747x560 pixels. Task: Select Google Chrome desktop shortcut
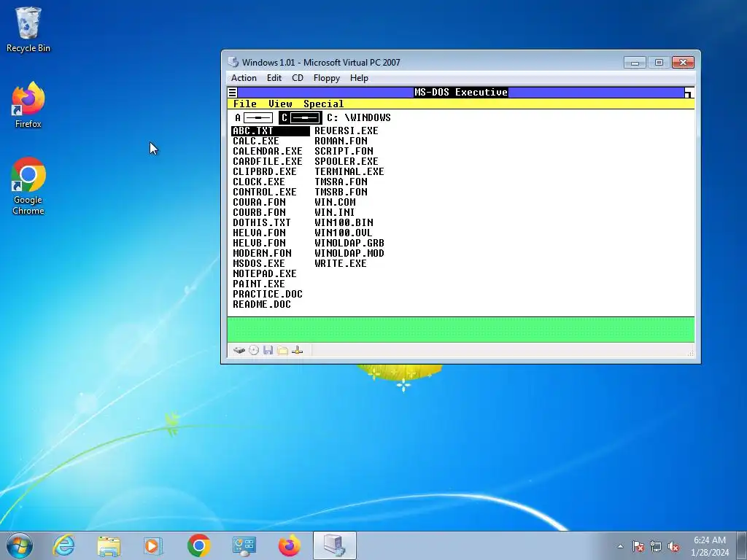click(x=28, y=186)
